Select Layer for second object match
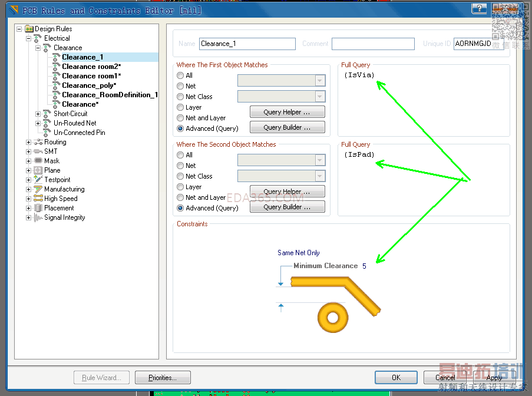This screenshot has height=396, width=532. tap(180, 187)
